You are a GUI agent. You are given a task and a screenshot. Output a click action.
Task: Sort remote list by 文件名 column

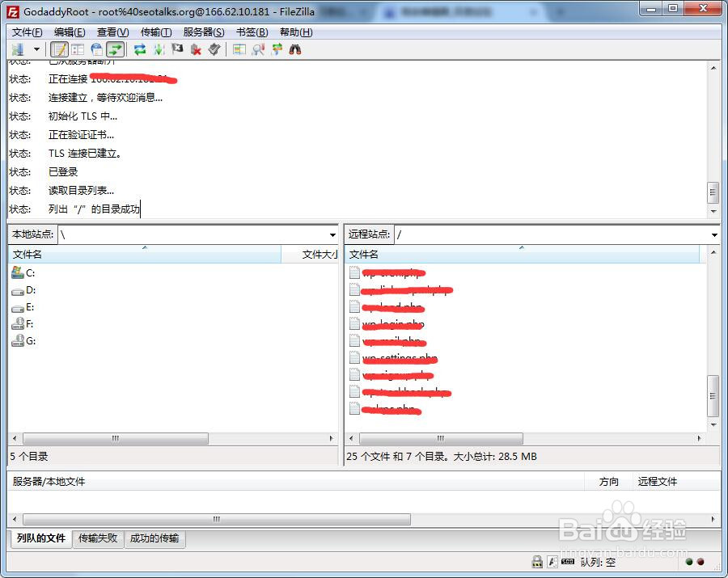tap(523, 254)
